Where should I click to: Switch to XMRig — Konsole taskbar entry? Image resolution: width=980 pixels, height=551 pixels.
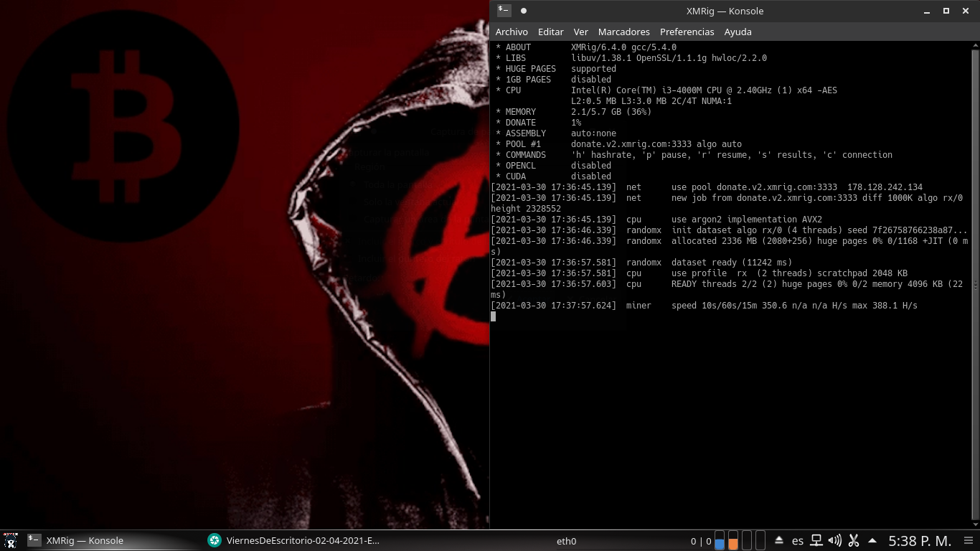pyautogui.click(x=76, y=541)
